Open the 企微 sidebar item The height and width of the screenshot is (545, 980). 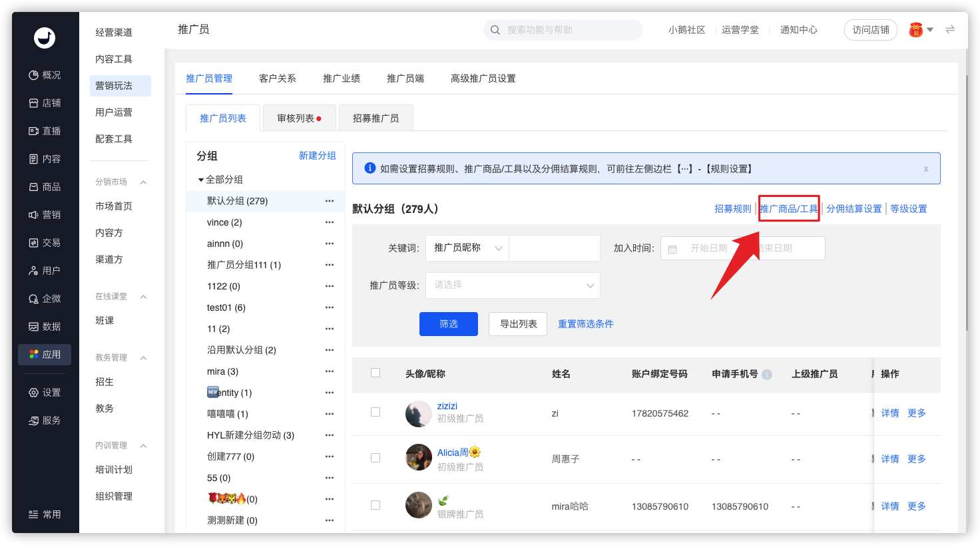click(x=45, y=299)
